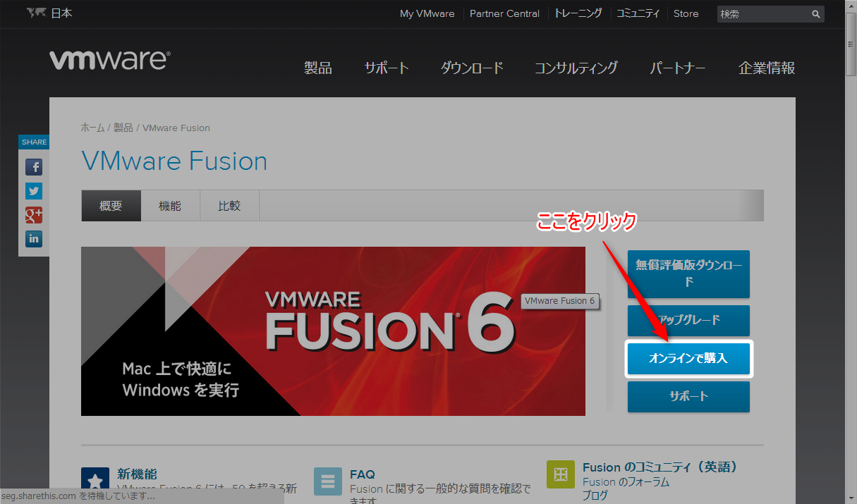Open Fusion のコミュニティ（英語） link
The image size is (857, 504).
[x=660, y=467]
